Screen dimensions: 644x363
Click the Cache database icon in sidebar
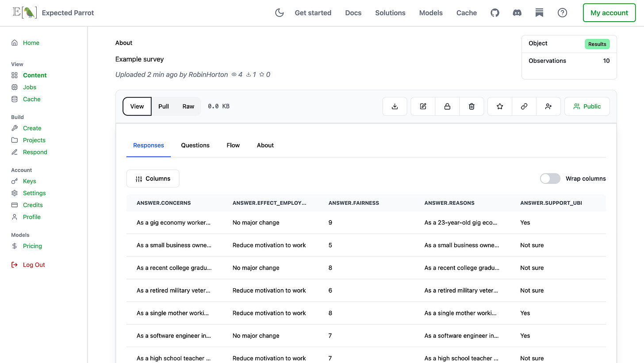(x=15, y=99)
